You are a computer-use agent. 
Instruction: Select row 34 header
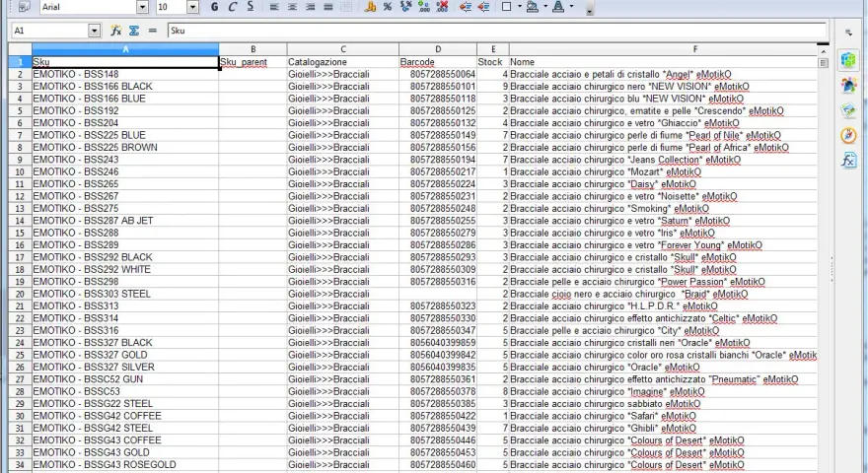coord(20,465)
